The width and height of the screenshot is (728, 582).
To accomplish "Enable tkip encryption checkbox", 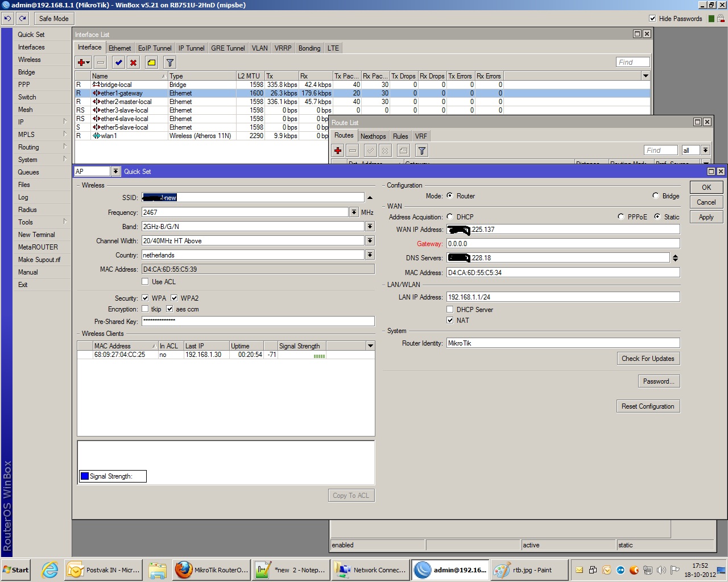I will point(145,309).
